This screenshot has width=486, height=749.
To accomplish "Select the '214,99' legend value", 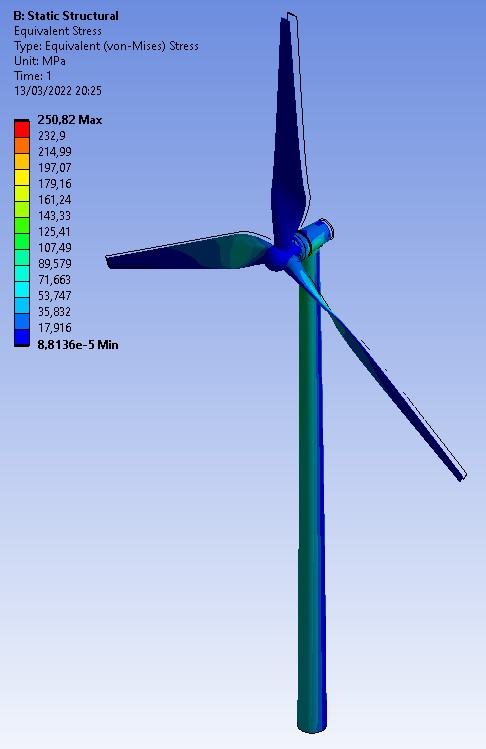I will click(x=54, y=152).
